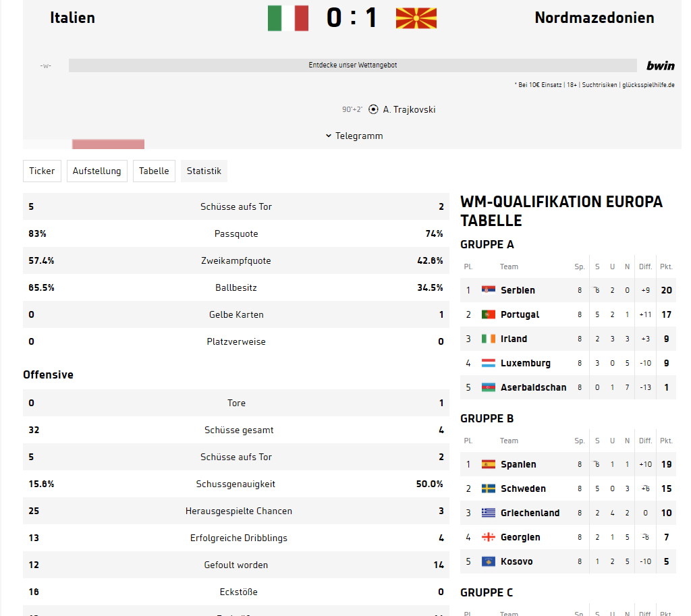
Task: Click Kosovo flag in Gruppe B
Action: pos(489,561)
